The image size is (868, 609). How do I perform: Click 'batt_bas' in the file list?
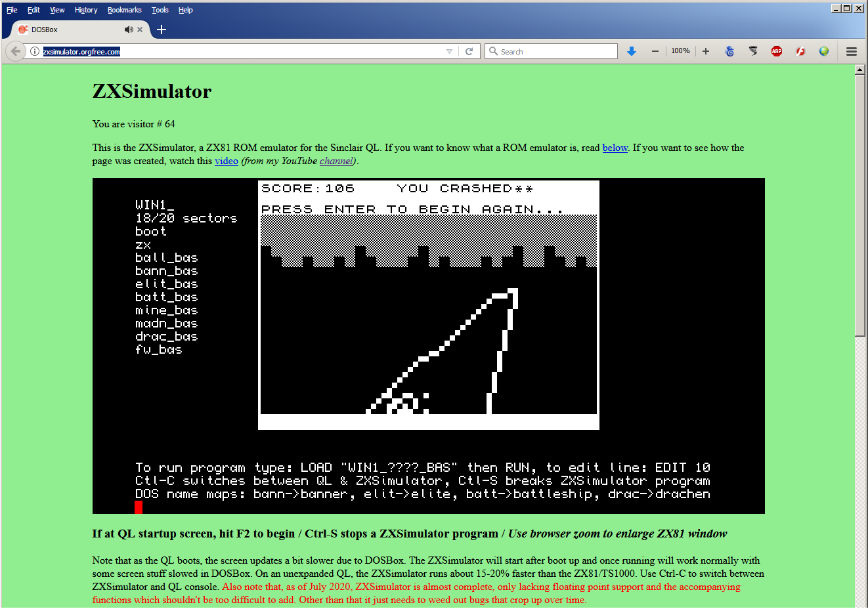tap(167, 297)
